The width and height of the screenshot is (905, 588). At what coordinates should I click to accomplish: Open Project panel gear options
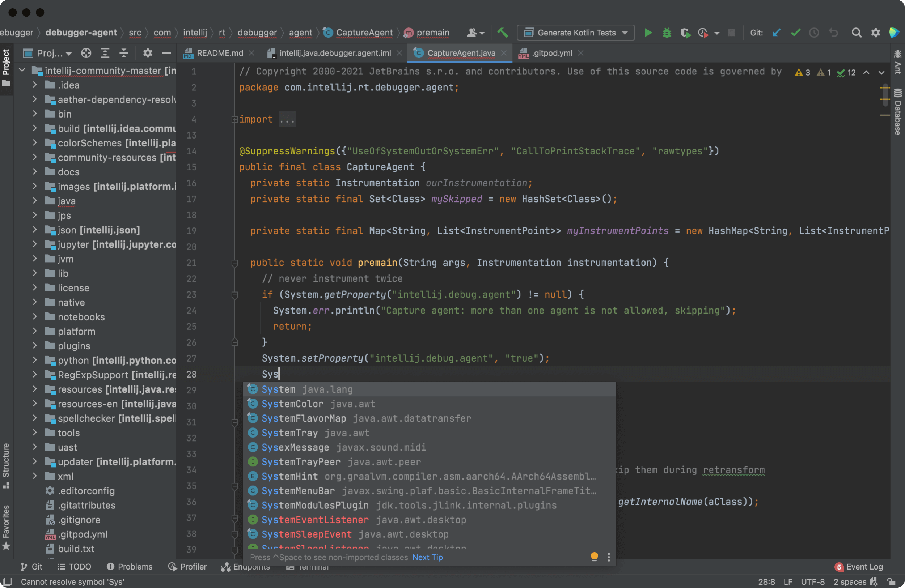click(x=148, y=53)
